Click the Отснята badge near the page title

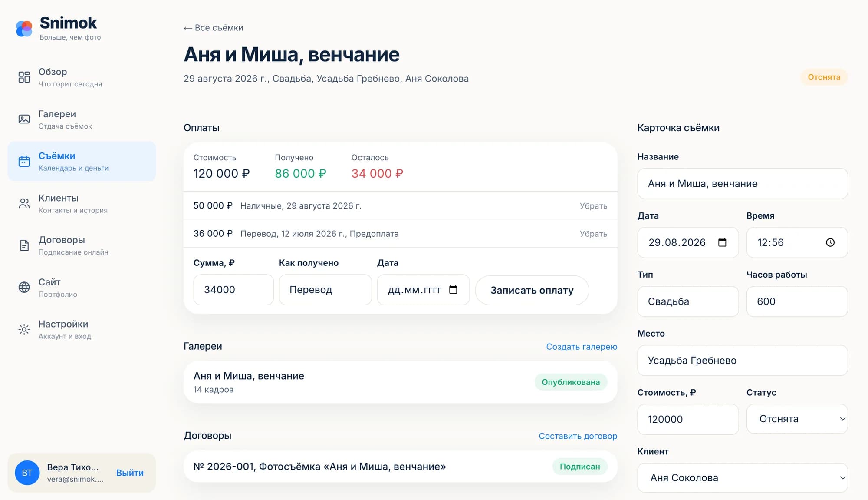tap(824, 77)
